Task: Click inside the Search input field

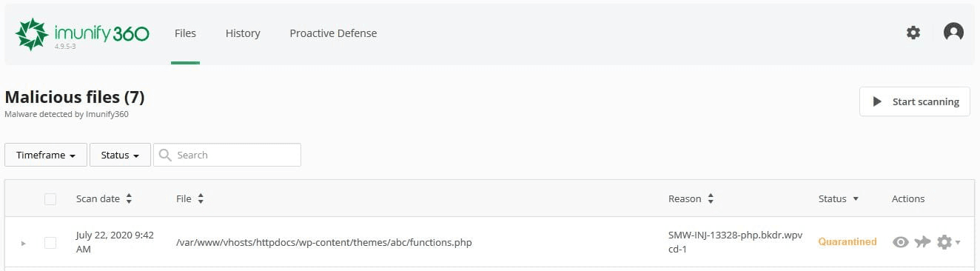Action: pyautogui.click(x=227, y=155)
